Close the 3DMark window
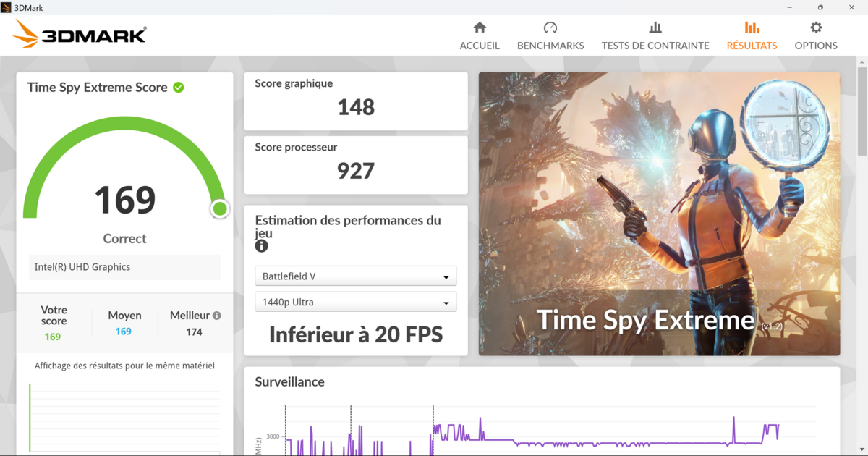The width and height of the screenshot is (868, 456). point(852,7)
